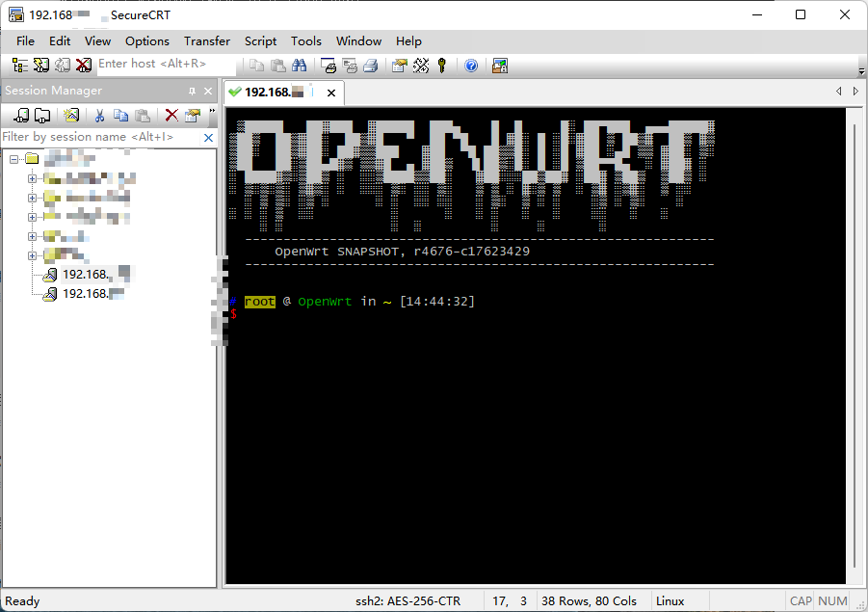
Task: Open the Transfer menu
Action: pyautogui.click(x=207, y=41)
